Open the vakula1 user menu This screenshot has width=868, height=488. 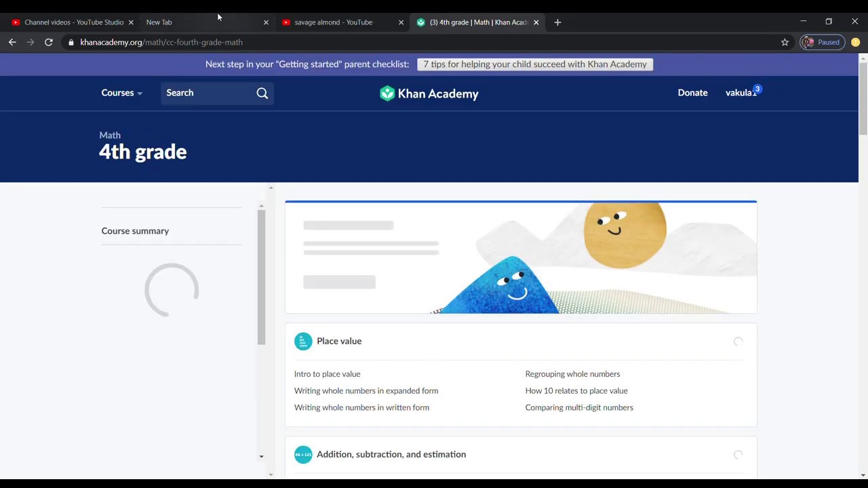tap(741, 93)
